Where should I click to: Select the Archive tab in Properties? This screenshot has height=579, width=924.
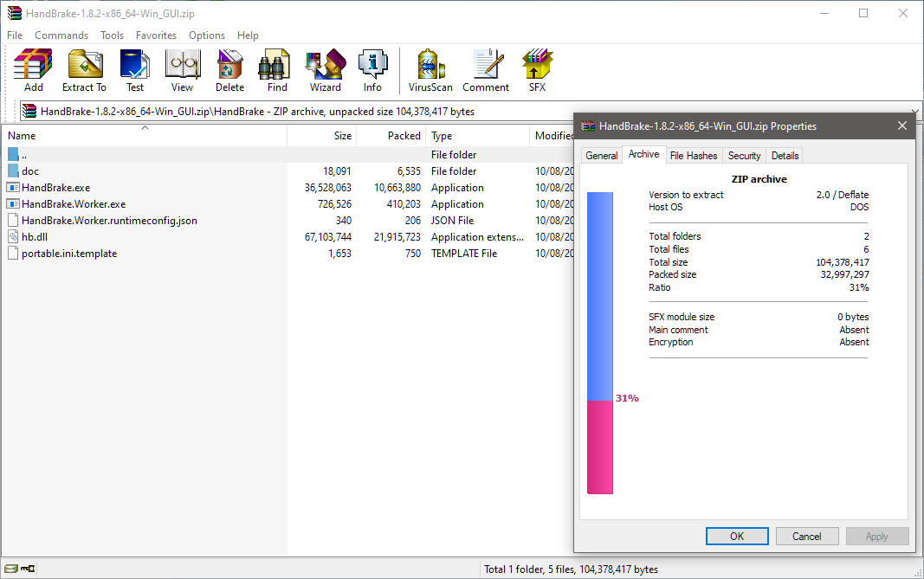[x=643, y=154]
